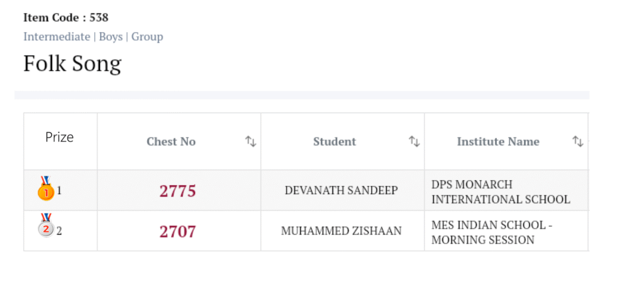The width and height of the screenshot is (644, 308).
Task: Click the Chest No column header
Action: (x=171, y=142)
